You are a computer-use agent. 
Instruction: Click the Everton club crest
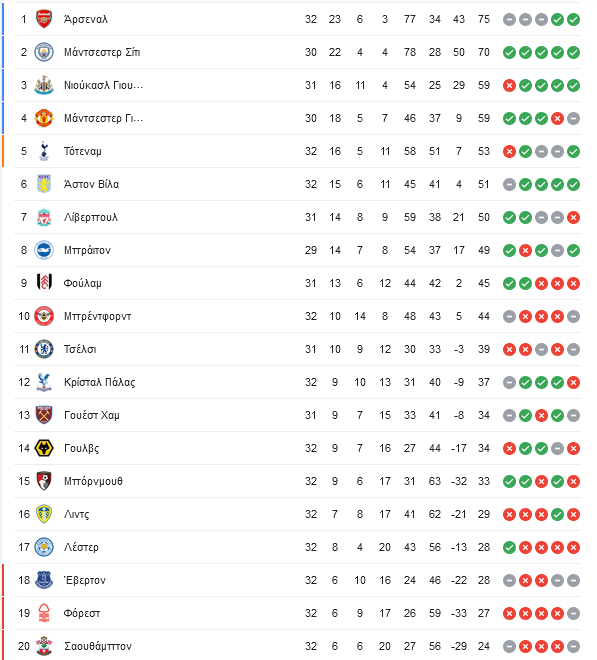click(x=44, y=580)
